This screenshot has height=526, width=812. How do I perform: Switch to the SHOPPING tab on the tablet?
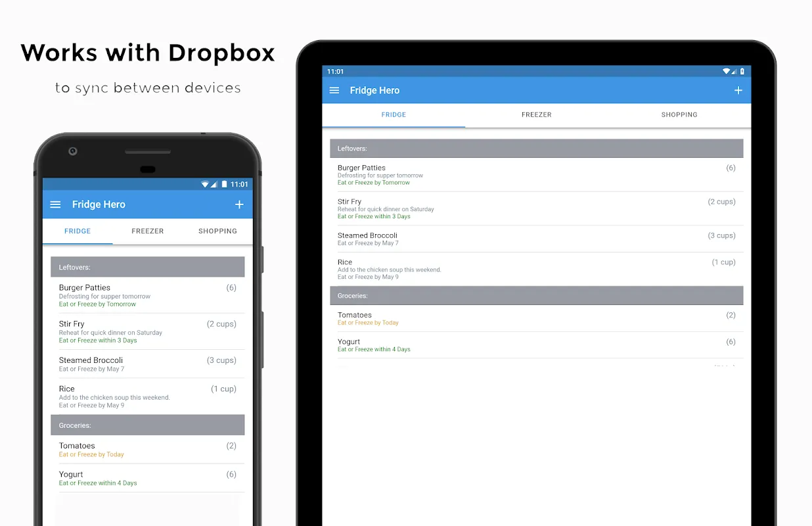coord(679,114)
